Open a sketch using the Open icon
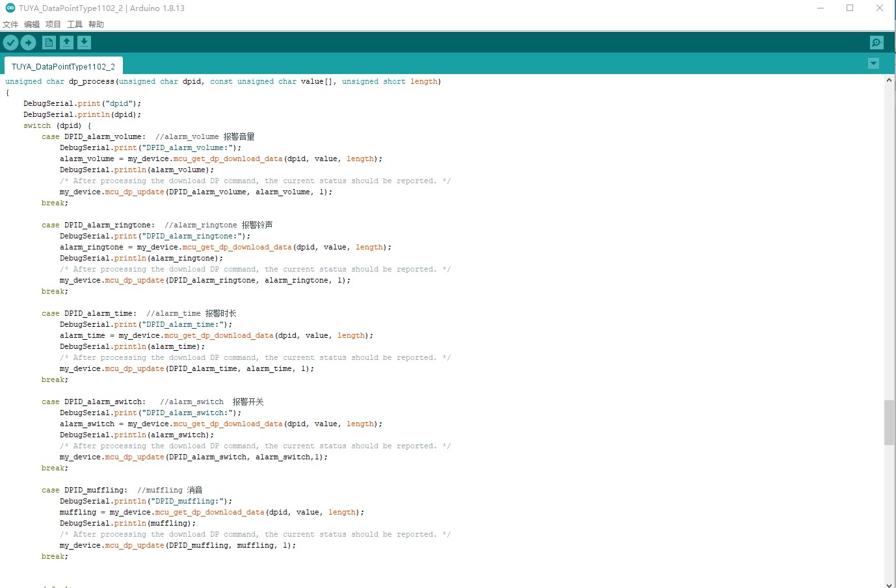 (x=66, y=43)
